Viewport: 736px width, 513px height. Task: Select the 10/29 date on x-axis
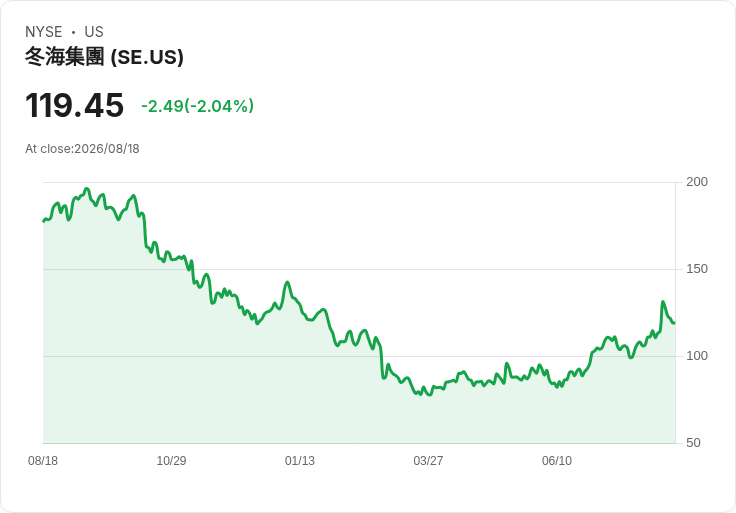[x=171, y=460]
